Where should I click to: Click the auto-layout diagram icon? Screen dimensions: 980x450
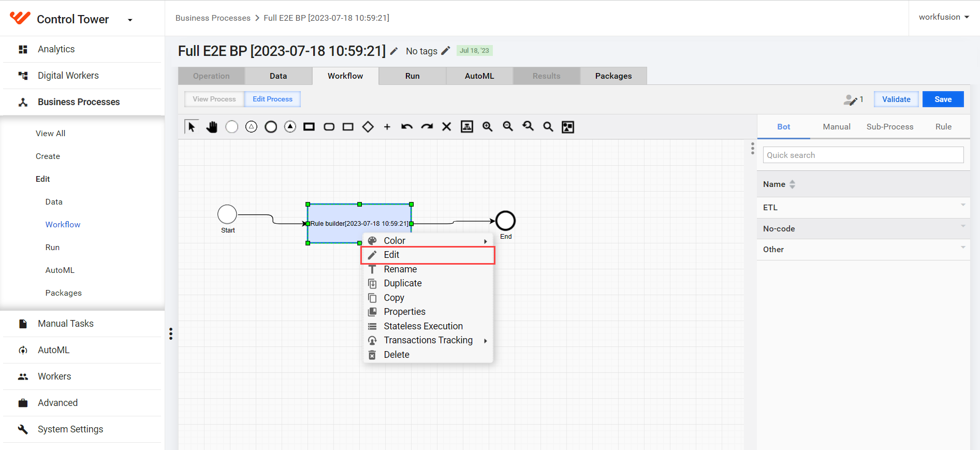(x=467, y=127)
